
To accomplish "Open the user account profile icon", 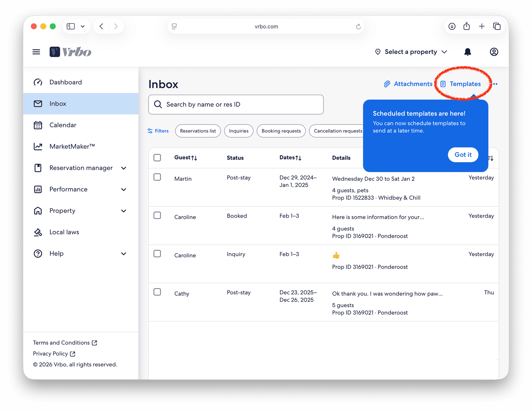I will pos(494,52).
